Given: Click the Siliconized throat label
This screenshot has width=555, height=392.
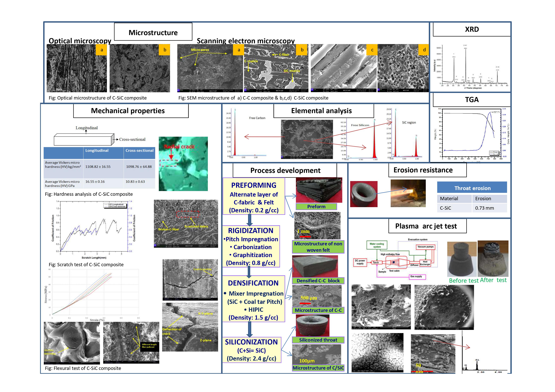Looking at the screenshot, I should click(318, 340).
